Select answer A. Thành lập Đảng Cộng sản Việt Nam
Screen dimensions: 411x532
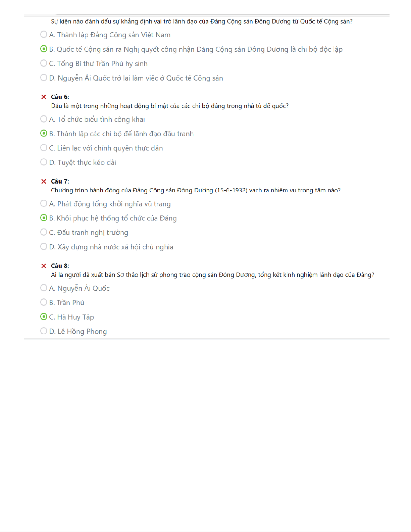click(44, 35)
